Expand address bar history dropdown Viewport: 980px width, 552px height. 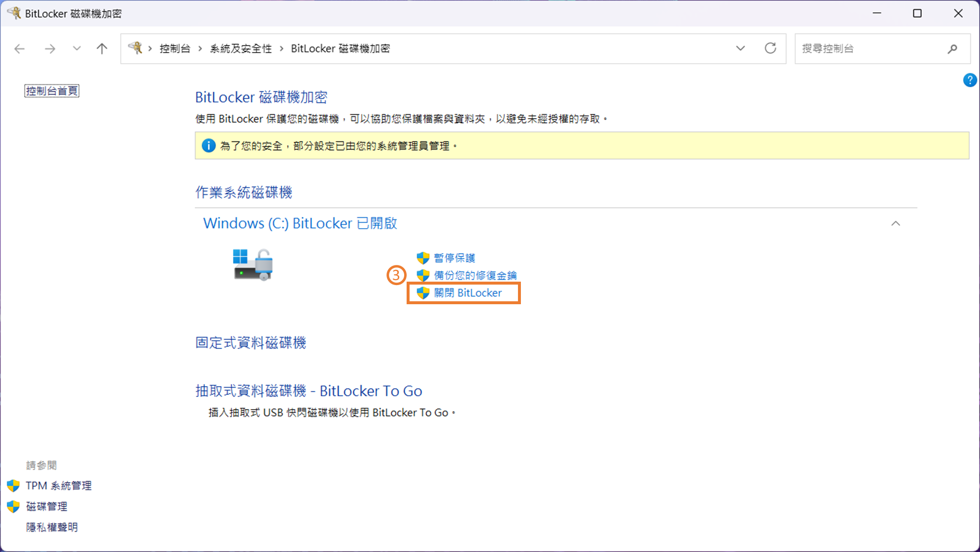740,48
